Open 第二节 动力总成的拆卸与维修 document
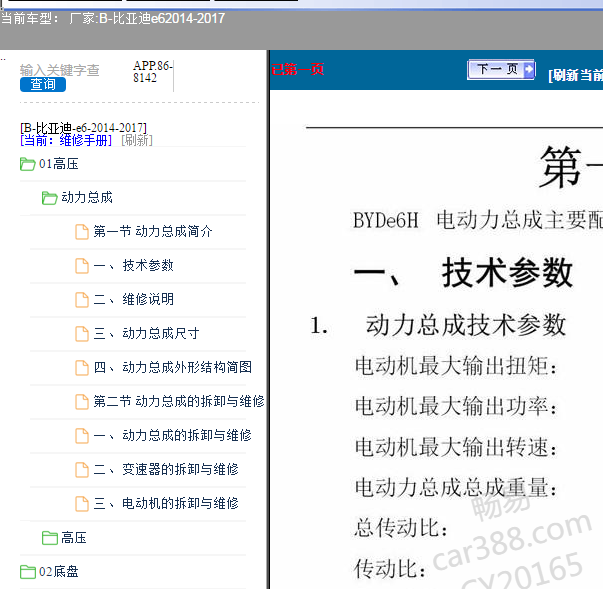The width and height of the screenshot is (603, 589). (x=179, y=401)
